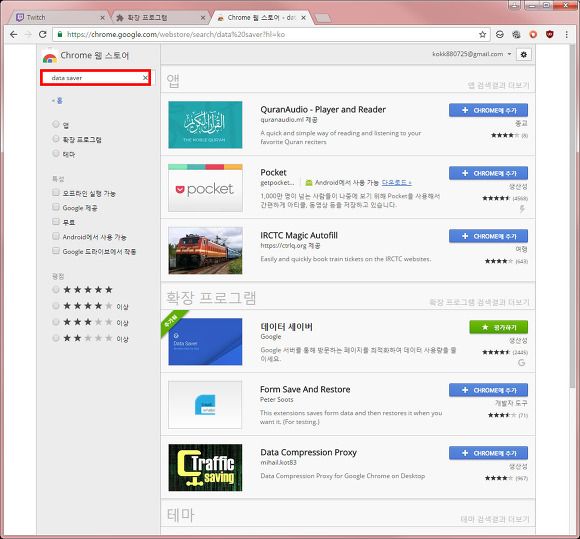
Task: Select the five-star rating radio button
Action: click(x=55, y=289)
